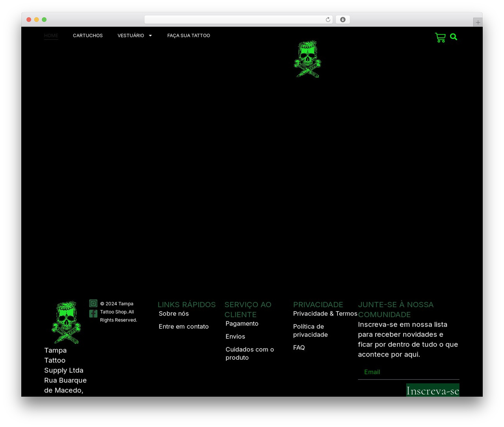Open the Pagamento link
Screen dimensions: 504x427
(242, 323)
